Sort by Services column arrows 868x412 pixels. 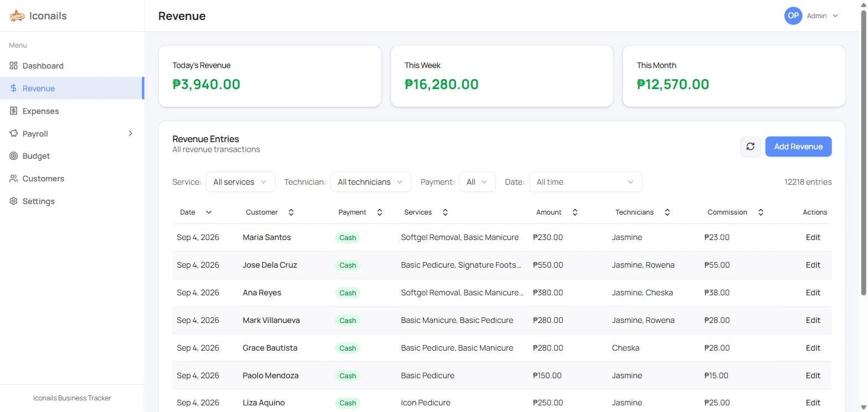pos(445,212)
